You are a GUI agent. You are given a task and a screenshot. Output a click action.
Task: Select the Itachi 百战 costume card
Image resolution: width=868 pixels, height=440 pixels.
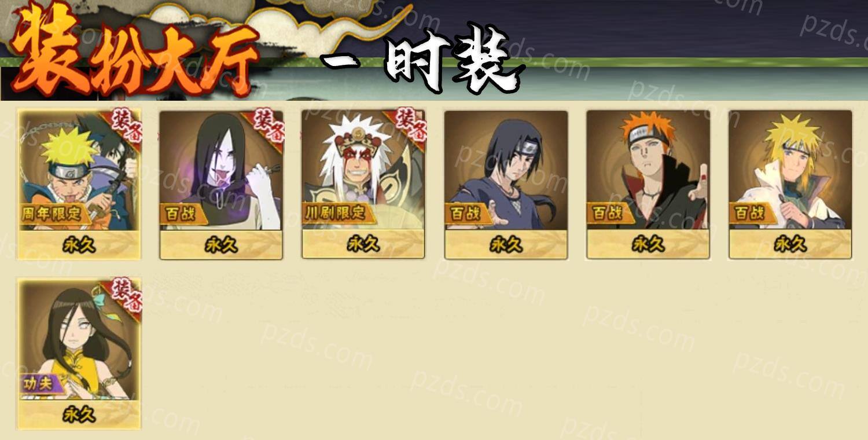506,184
